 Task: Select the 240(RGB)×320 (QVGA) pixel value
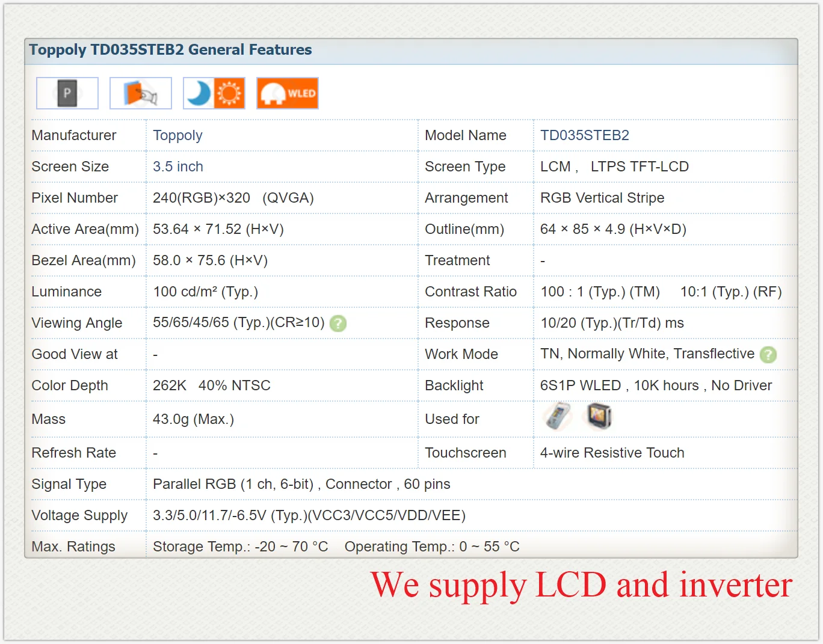click(x=233, y=198)
